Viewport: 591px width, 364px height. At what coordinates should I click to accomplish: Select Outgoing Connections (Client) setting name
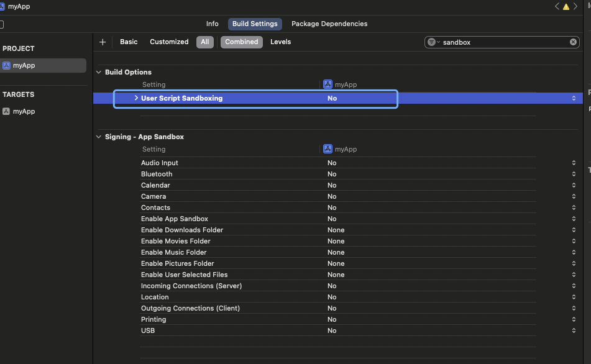[x=190, y=308]
